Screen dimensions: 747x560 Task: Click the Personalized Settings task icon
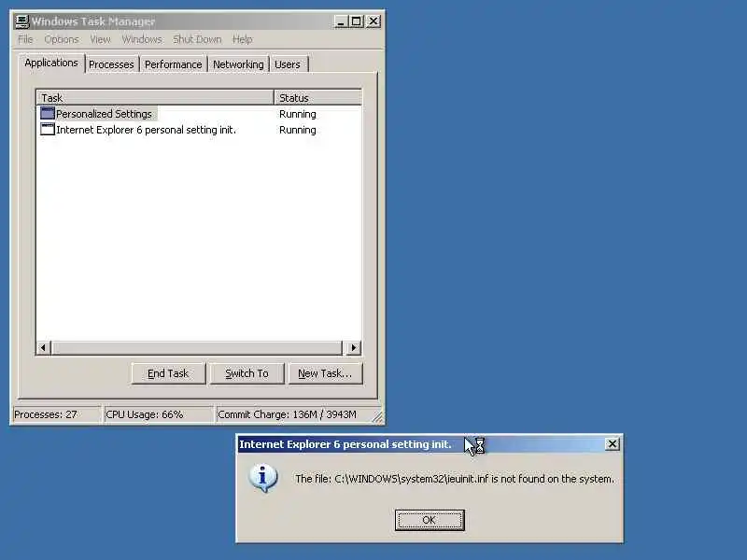click(x=48, y=113)
